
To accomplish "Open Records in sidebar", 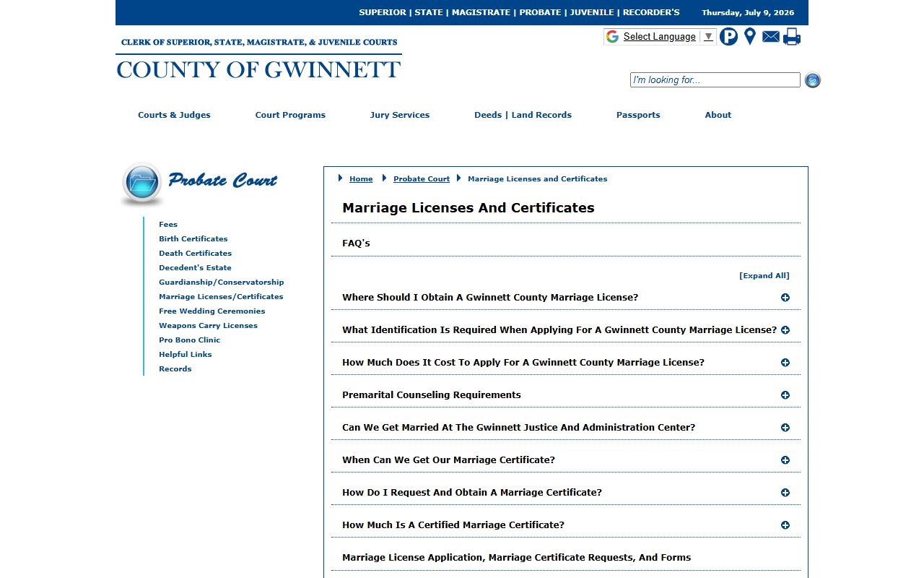I will [175, 368].
